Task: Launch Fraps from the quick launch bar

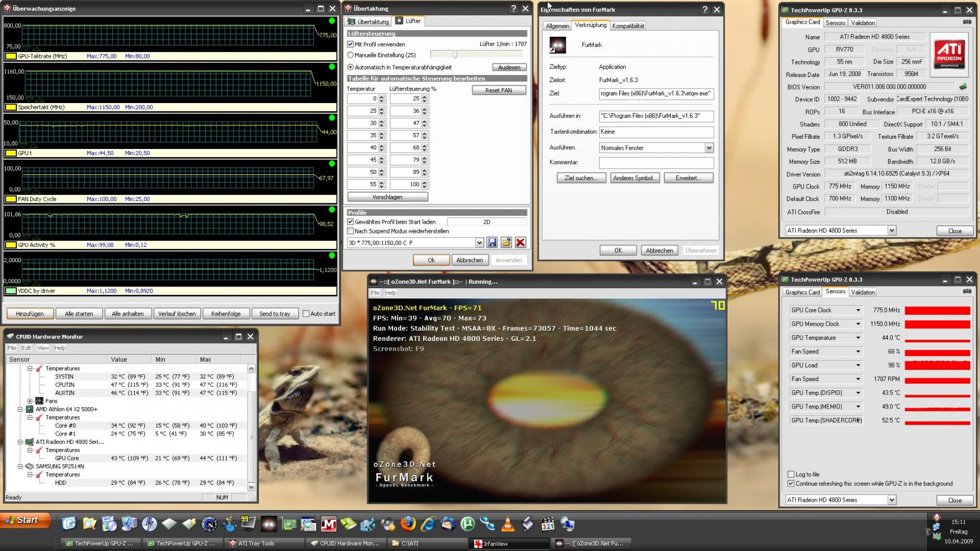Action: [249, 524]
